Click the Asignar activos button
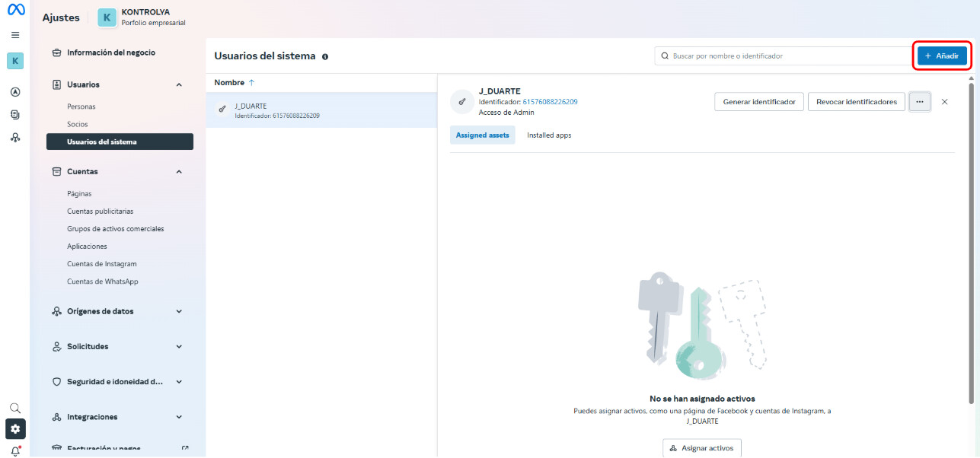Screen dimensions: 980x458 (701, 448)
